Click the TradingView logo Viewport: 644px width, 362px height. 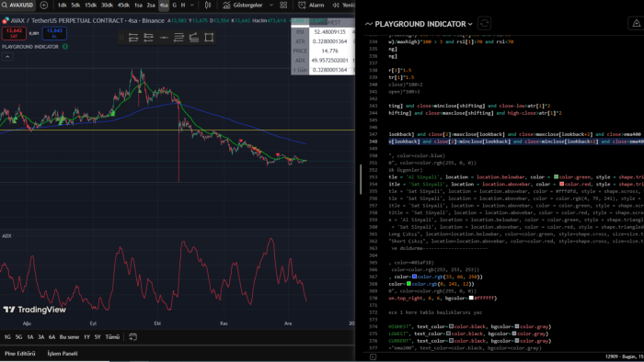tap(35, 310)
